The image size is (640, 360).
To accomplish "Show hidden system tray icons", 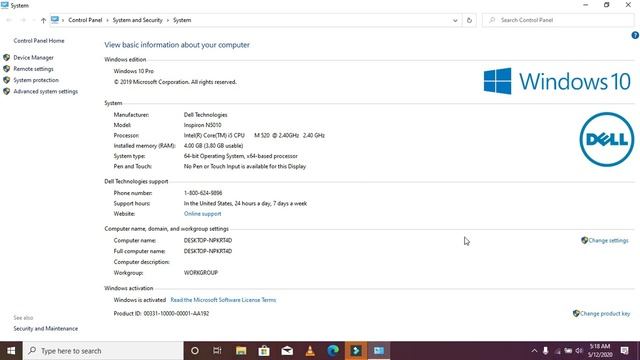I will pos(534,351).
